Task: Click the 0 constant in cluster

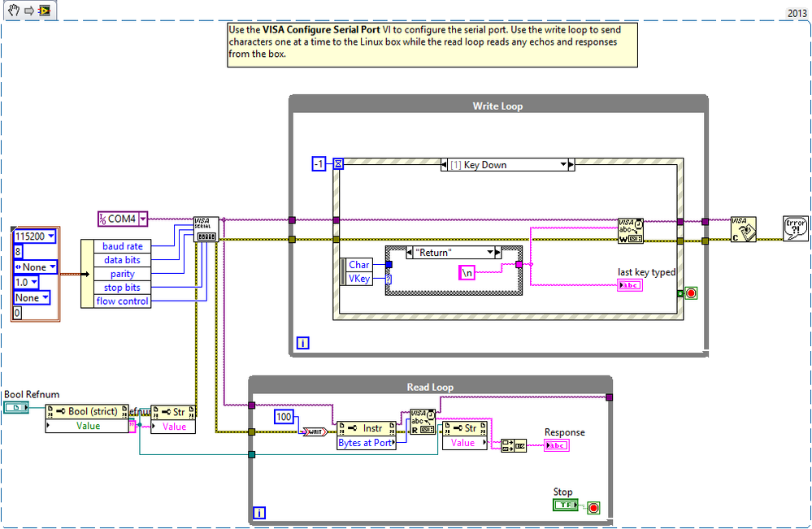Action: pyautogui.click(x=18, y=313)
